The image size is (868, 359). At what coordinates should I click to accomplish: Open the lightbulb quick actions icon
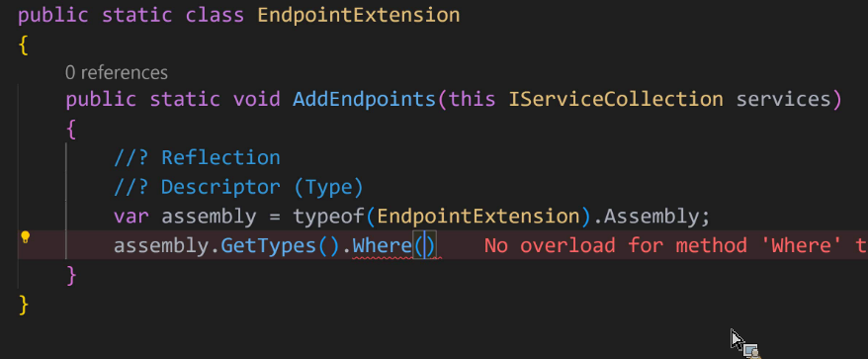tap(25, 238)
